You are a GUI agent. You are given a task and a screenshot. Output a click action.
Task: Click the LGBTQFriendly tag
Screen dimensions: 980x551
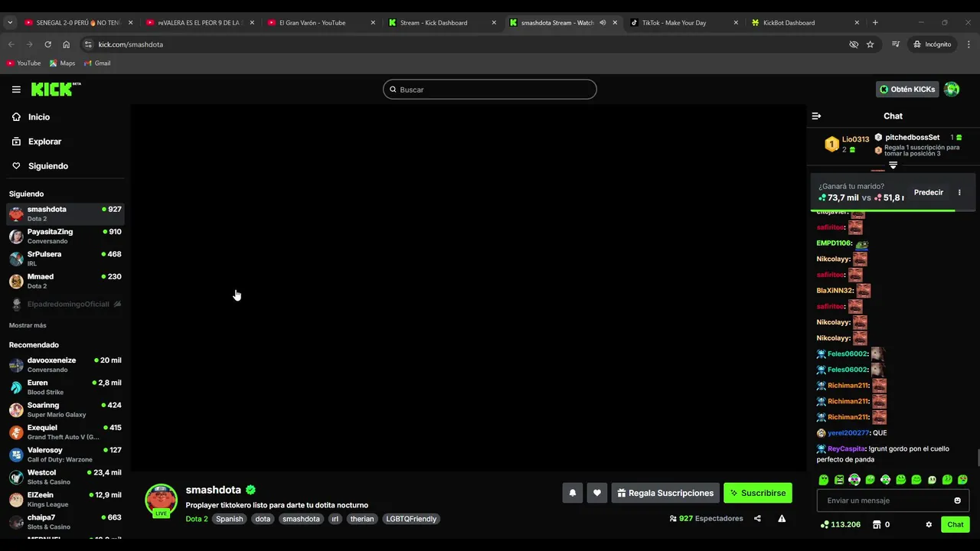(x=411, y=519)
